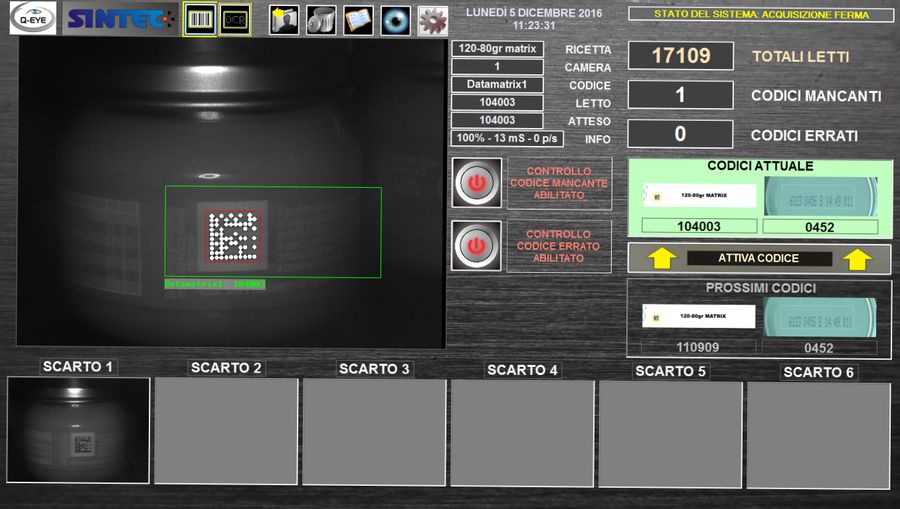Image resolution: width=900 pixels, height=509 pixels.
Task: Click the ATTIVA CODICE button
Action: pyautogui.click(x=759, y=258)
